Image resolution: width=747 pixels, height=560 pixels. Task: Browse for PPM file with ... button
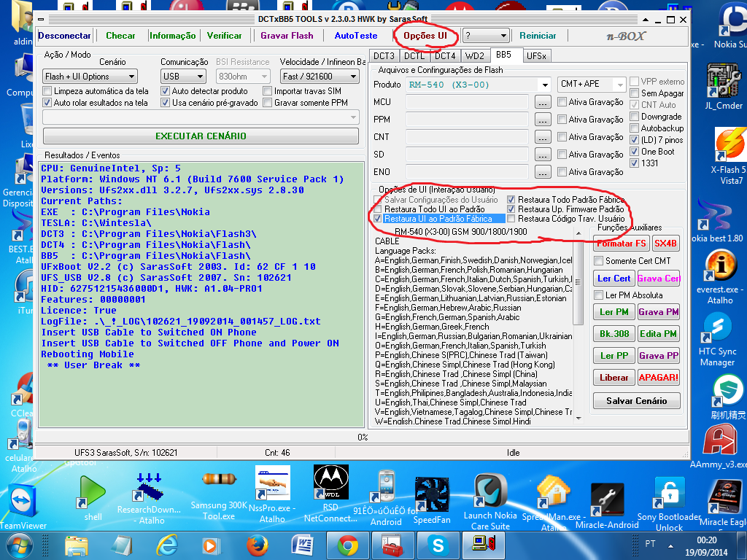543,120
